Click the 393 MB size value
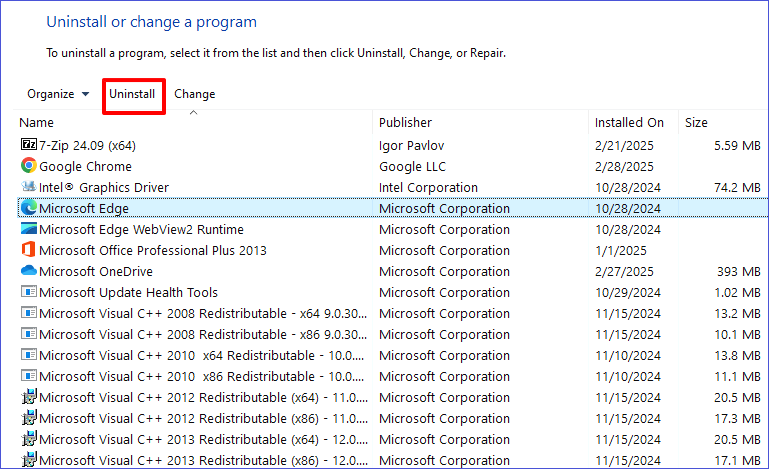This screenshot has height=469, width=769. point(739,271)
